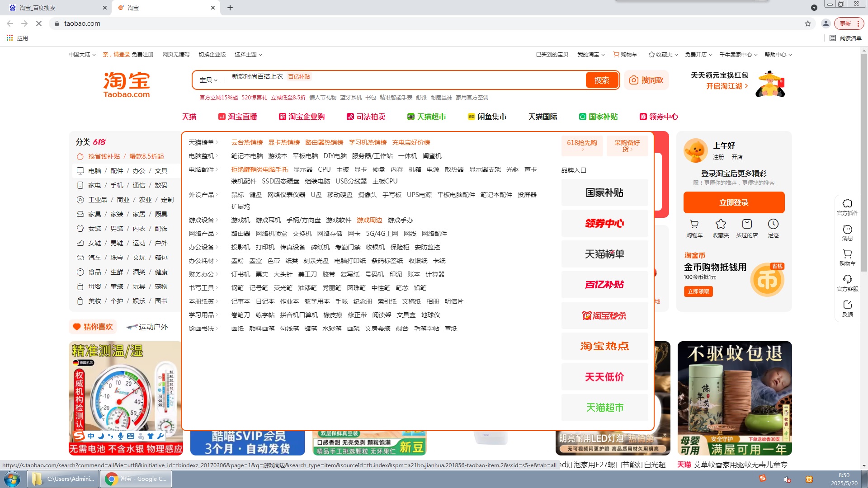
Task: Click the orange 搜索 button
Action: (602, 80)
